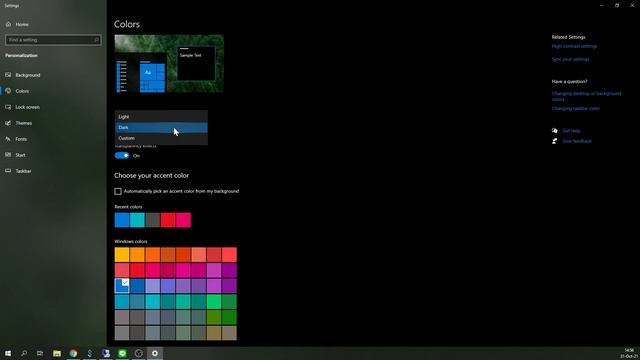The image size is (640, 360).
Task: Click the Get help link
Action: tap(571, 131)
